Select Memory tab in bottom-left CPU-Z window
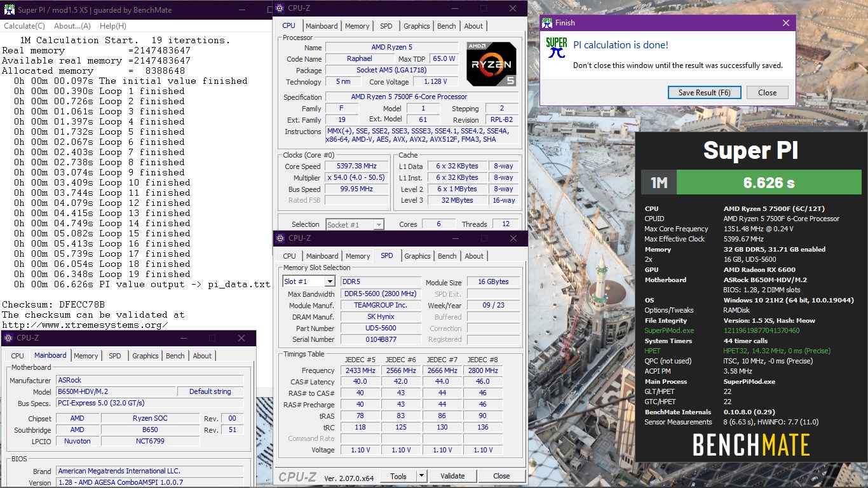The width and height of the screenshot is (868, 488). pyautogui.click(x=86, y=356)
